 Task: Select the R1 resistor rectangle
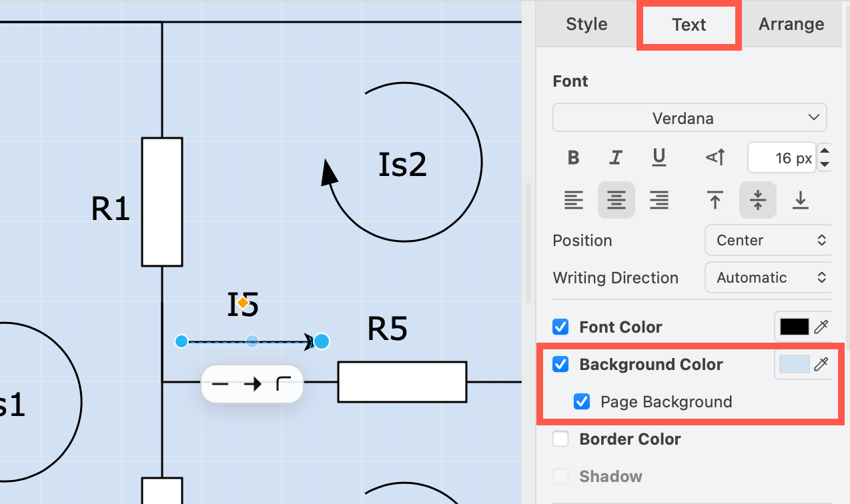click(x=162, y=202)
